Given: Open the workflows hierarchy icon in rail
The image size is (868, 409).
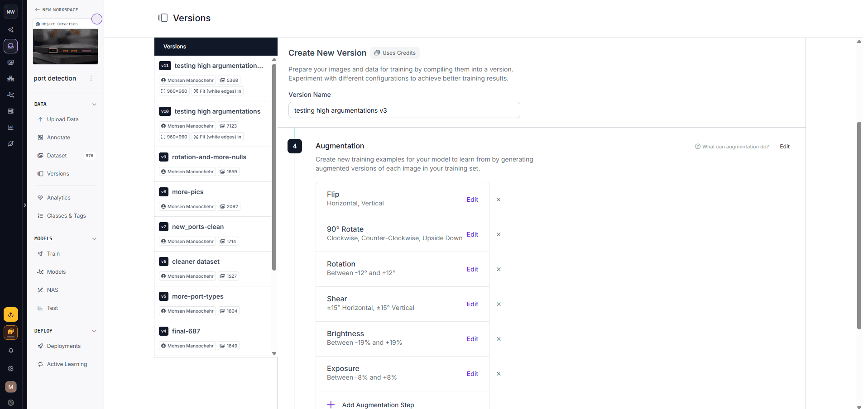Looking at the screenshot, I should click(x=10, y=79).
